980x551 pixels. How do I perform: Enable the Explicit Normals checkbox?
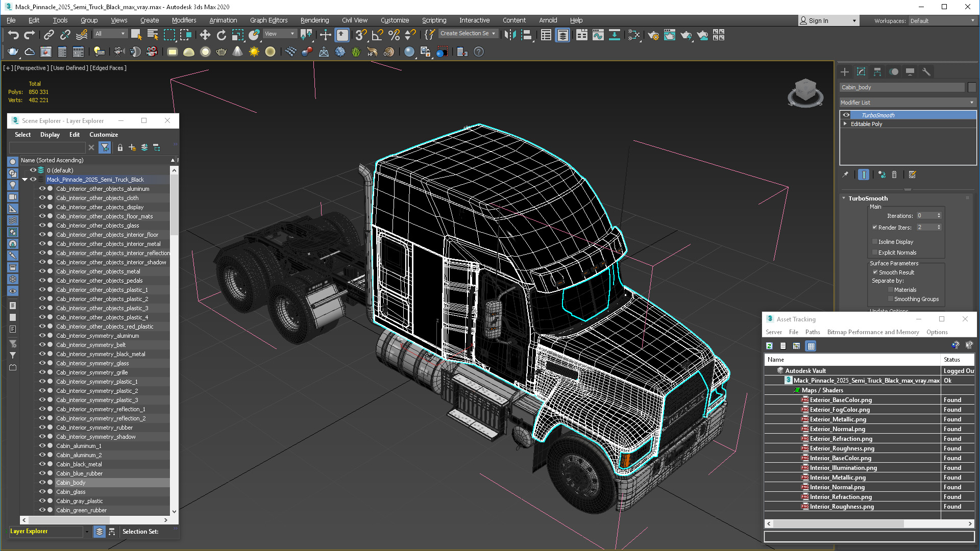point(875,253)
